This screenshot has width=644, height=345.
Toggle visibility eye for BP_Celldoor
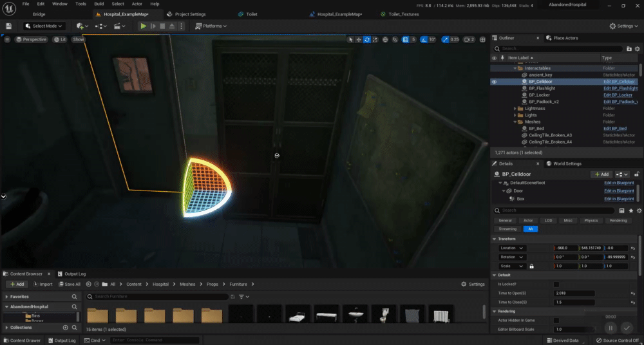[x=495, y=82]
